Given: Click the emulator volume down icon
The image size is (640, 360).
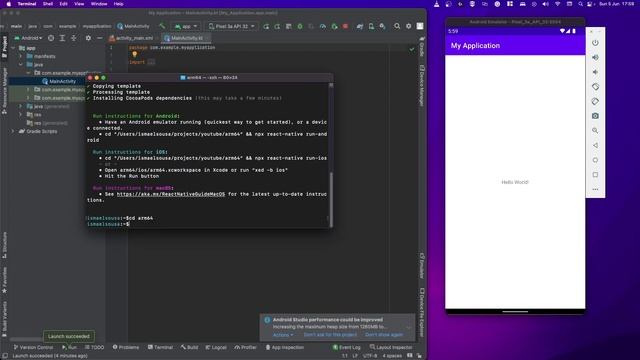Looking at the screenshot, I should point(595,72).
